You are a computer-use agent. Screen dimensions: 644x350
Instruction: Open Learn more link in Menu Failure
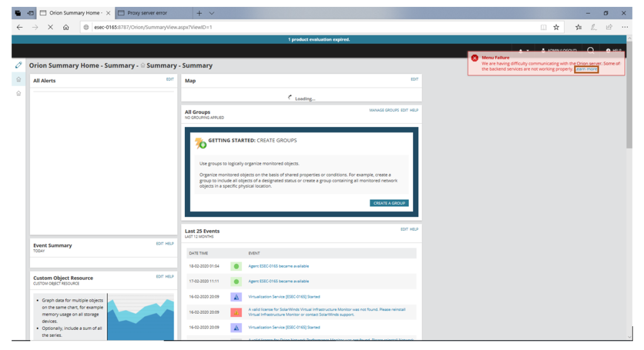[x=586, y=69]
